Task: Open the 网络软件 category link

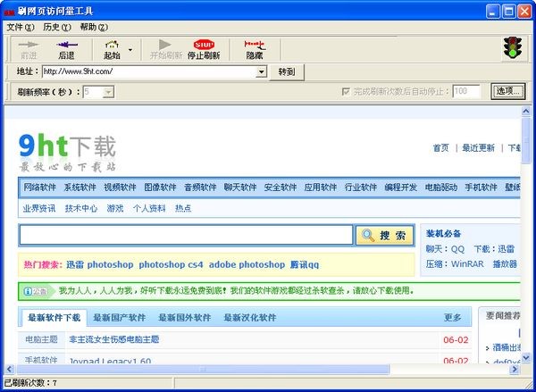Action: click(39, 188)
